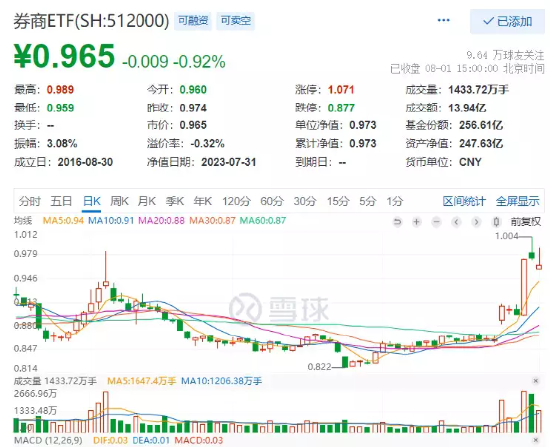Click the 溢价率 value -0.32%
550x448 pixels.
tap(207, 143)
